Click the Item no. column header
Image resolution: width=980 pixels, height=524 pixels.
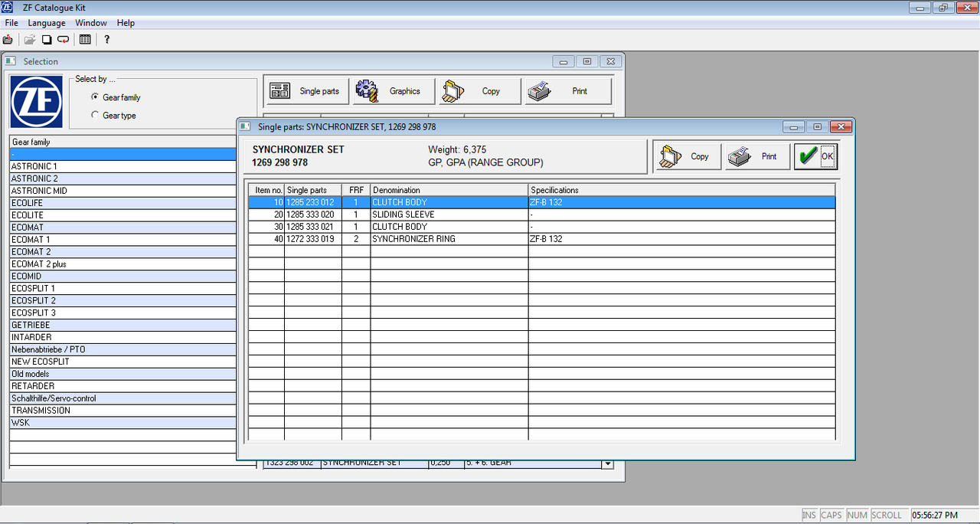266,190
